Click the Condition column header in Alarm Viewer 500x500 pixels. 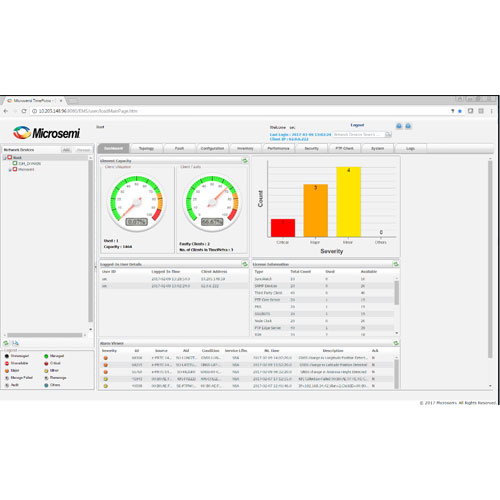tap(210, 351)
